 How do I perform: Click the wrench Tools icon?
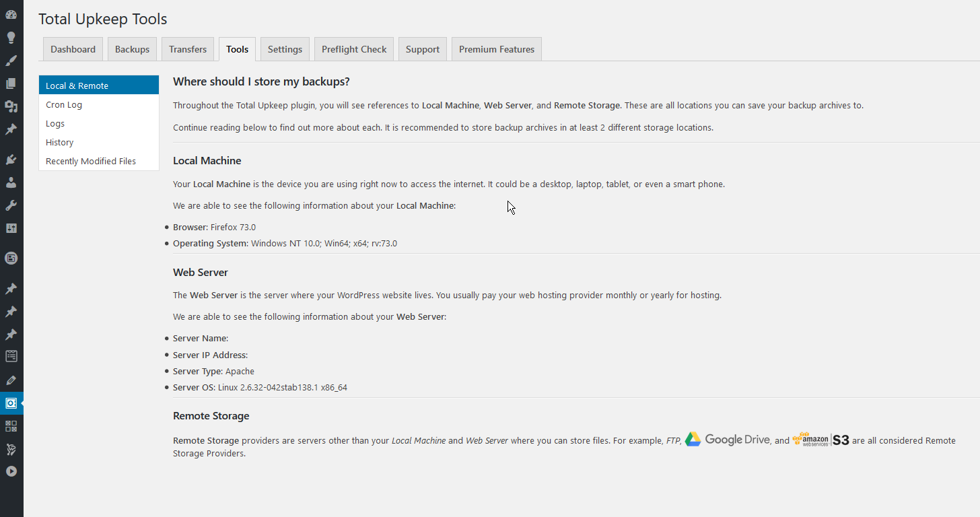(x=11, y=205)
